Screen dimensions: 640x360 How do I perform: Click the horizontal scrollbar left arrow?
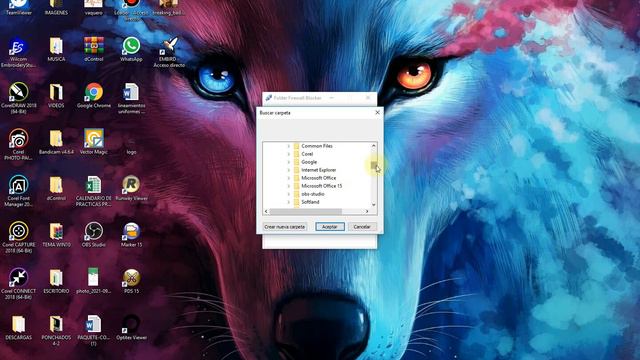pos(266,211)
